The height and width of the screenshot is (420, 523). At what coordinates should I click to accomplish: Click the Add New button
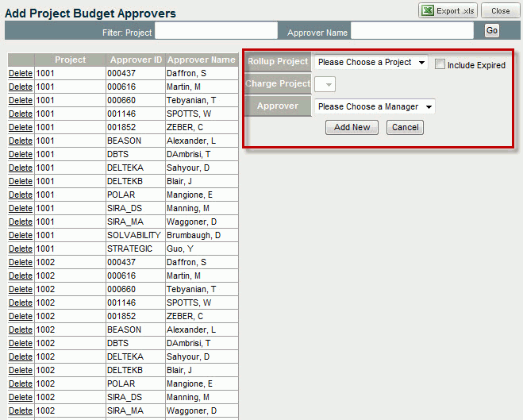[352, 127]
